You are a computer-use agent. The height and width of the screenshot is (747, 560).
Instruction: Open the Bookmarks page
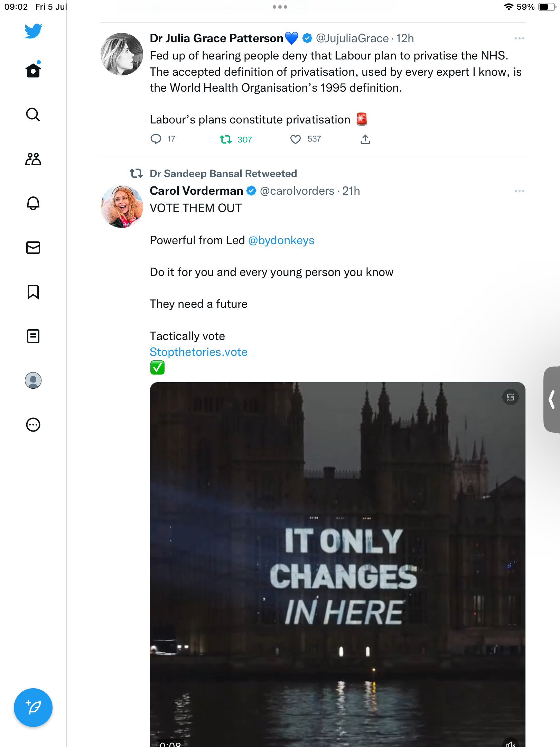(33, 292)
